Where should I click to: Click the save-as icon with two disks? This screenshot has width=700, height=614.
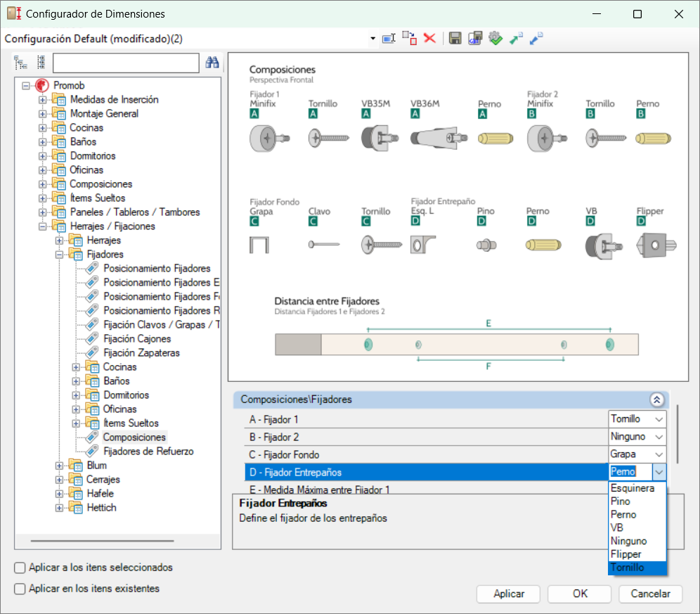click(x=475, y=39)
